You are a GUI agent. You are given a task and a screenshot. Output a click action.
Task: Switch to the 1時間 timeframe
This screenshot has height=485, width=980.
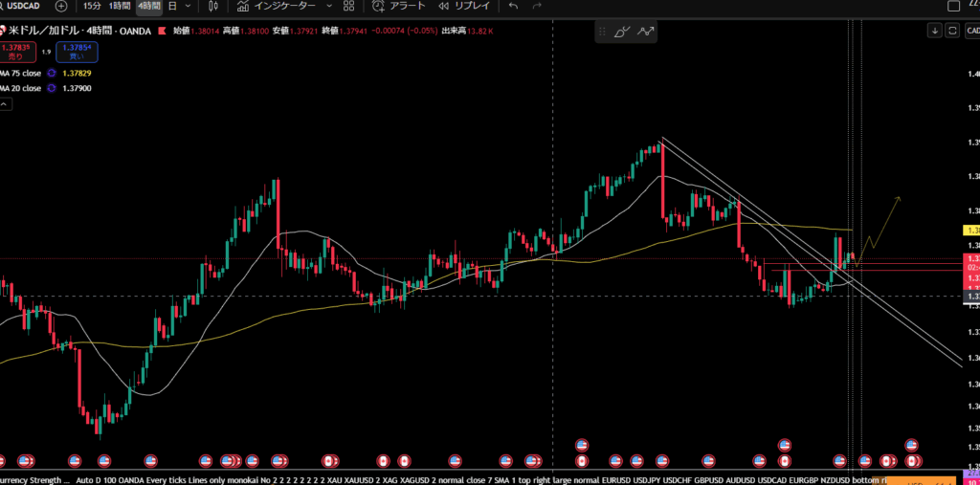pyautogui.click(x=120, y=6)
